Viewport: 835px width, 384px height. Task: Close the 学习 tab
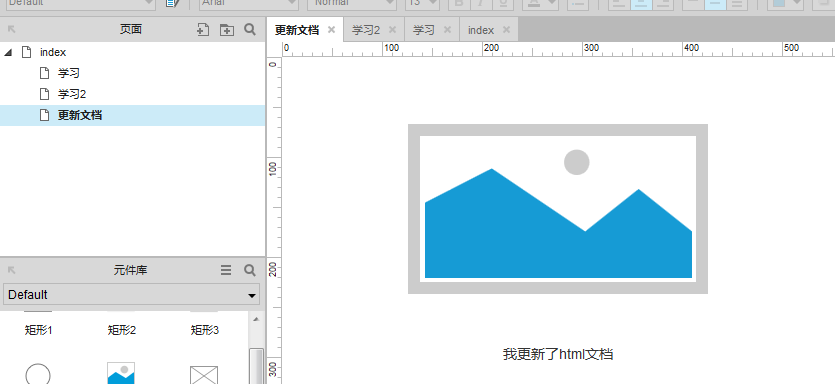(447, 30)
